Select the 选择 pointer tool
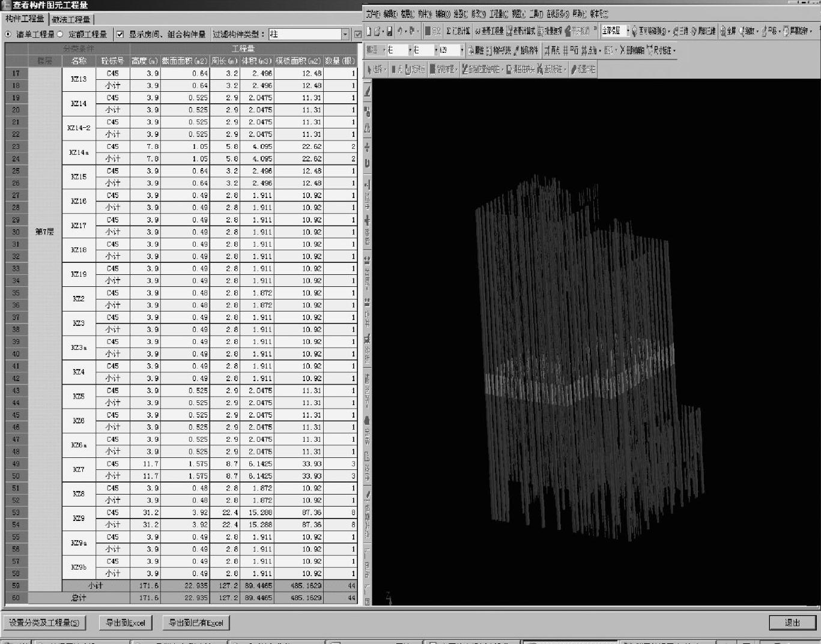The width and height of the screenshot is (821, 644). [x=375, y=70]
